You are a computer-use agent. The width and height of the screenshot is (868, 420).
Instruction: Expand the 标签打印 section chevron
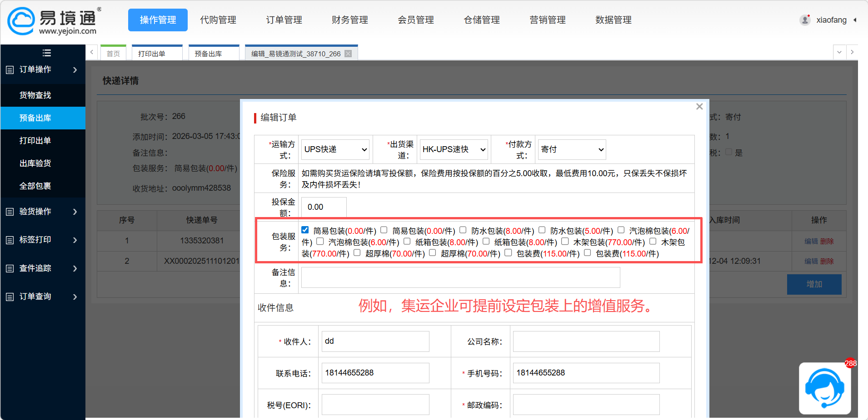tap(75, 240)
